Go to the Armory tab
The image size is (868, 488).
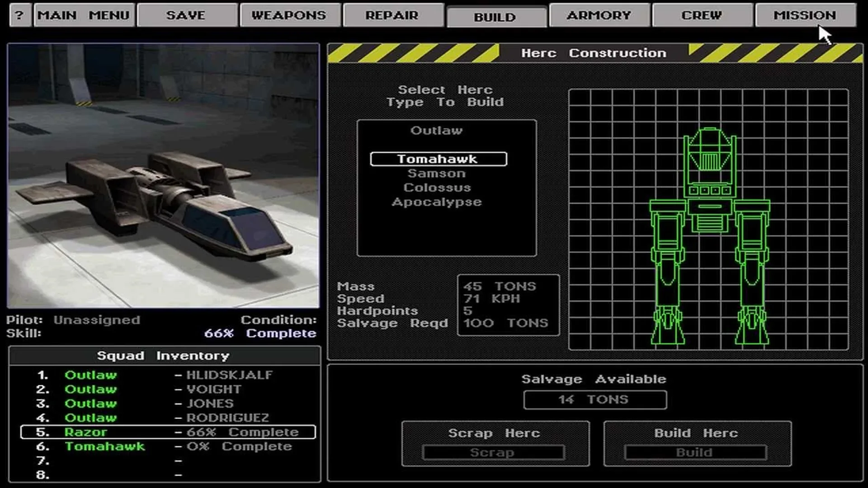tap(599, 15)
